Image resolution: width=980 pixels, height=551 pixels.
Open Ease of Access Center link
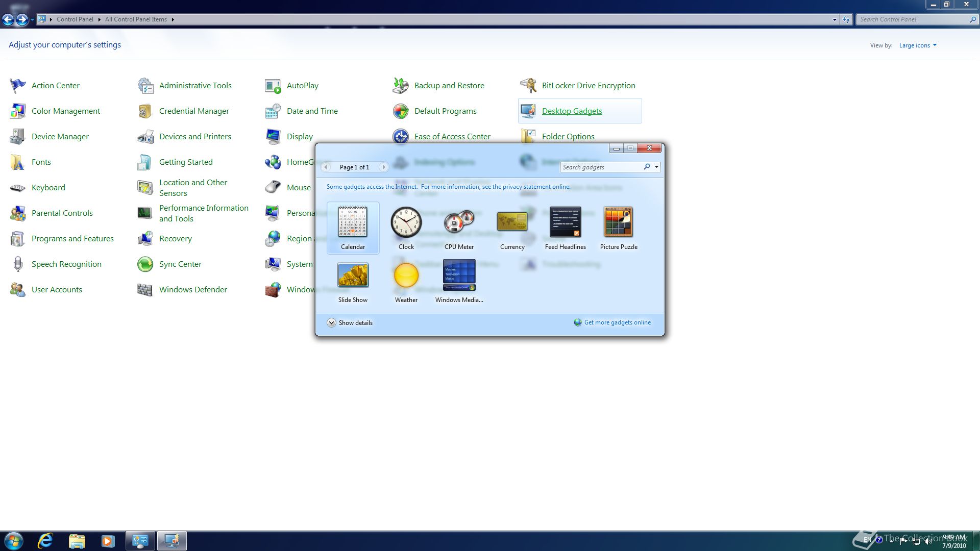point(452,137)
